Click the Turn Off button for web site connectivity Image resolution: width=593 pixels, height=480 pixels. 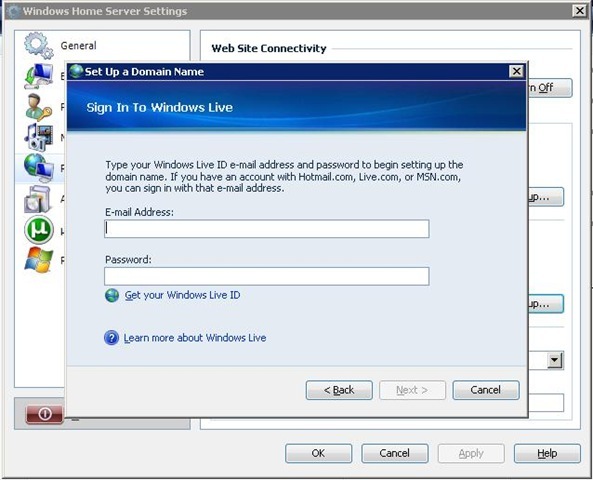[550, 88]
